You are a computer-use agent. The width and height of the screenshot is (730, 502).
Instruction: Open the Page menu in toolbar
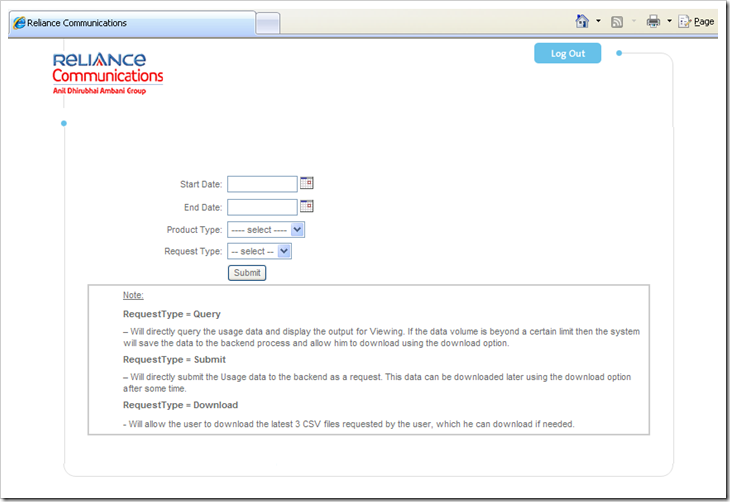pyautogui.click(x=696, y=22)
